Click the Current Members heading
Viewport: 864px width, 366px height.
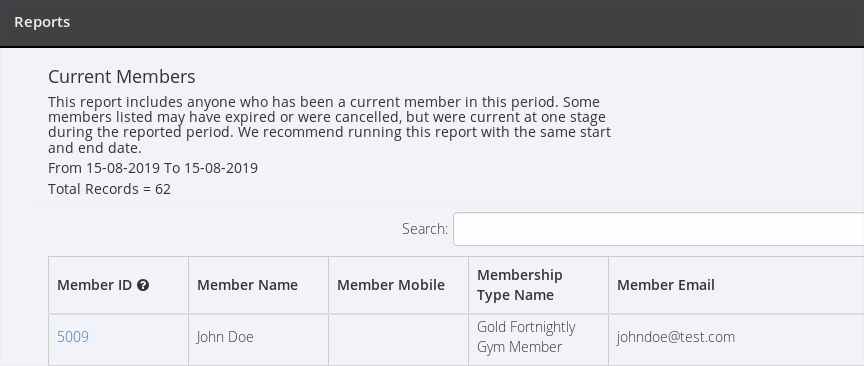point(122,77)
